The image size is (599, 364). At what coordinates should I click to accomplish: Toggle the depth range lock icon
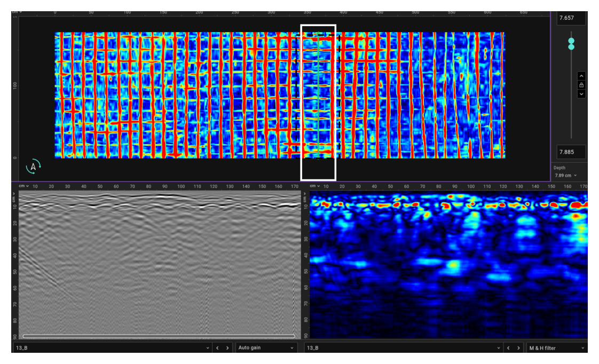click(x=581, y=85)
